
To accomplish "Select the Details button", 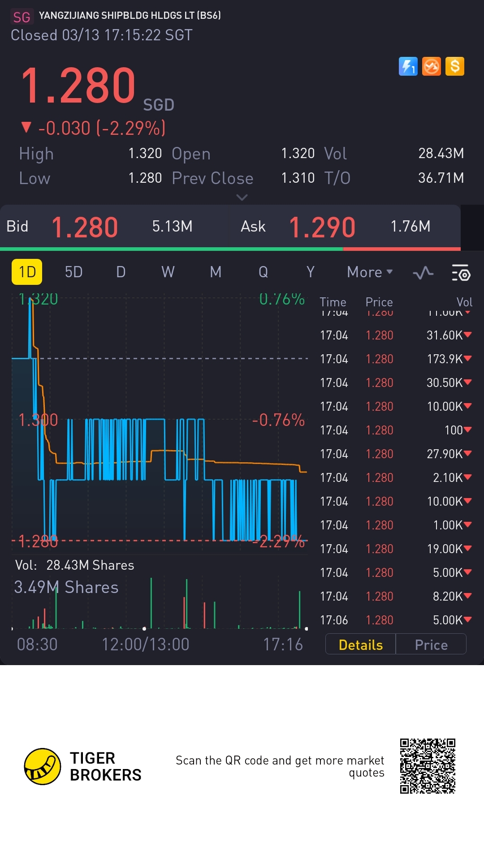I will coord(361,645).
